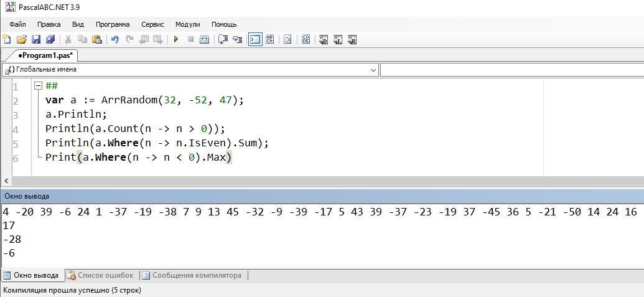The width and height of the screenshot is (644, 297).
Task: Open the Программа menu
Action: pyautogui.click(x=113, y=24)
